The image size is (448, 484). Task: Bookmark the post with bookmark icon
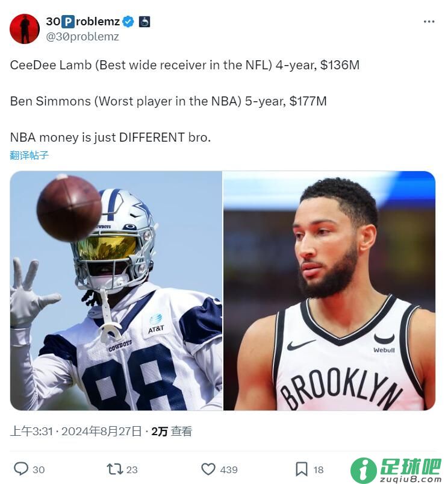(x=301, y=469)
